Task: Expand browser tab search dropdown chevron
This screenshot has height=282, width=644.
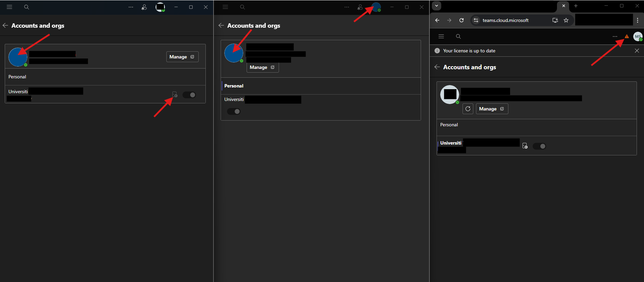Action: click(x=437, y=6)
